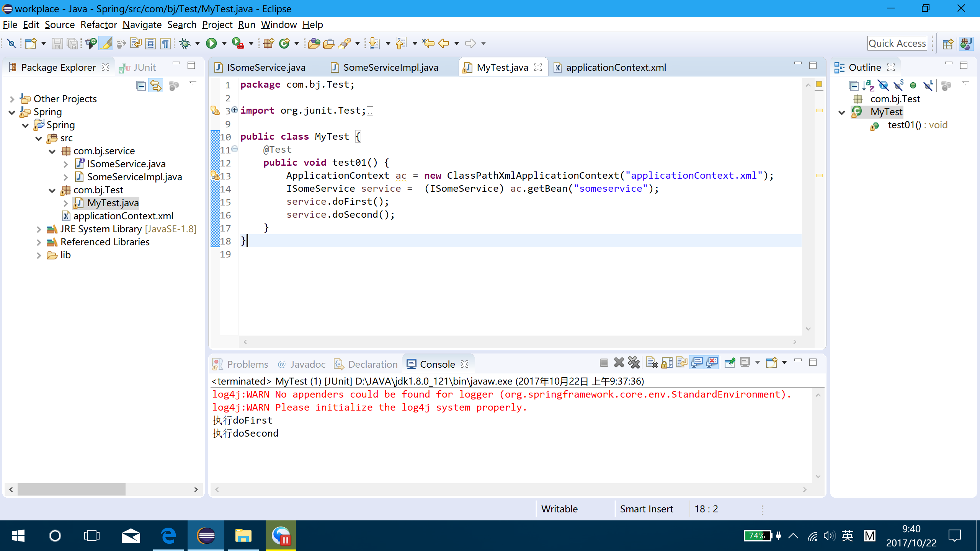Open the Debug button dropdown arrow

pyautogui.click(x=198, y=43)
